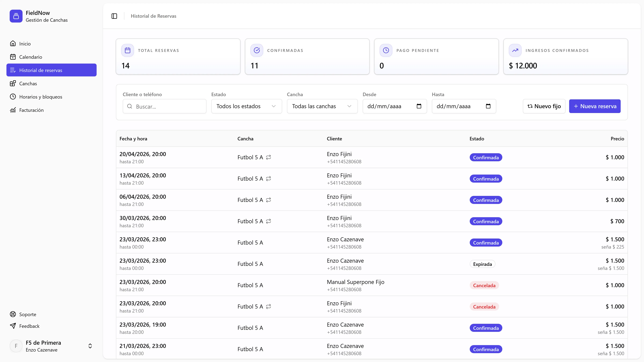
Task: Click recurring icon on 30/03/2026 reservation
Action: click(x=268, y=221)
